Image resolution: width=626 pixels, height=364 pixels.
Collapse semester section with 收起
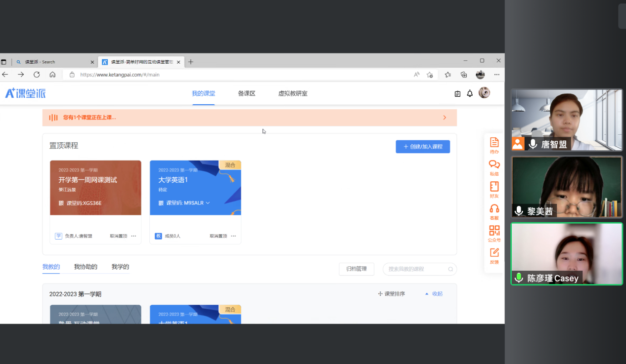click(x=434, y=294)
